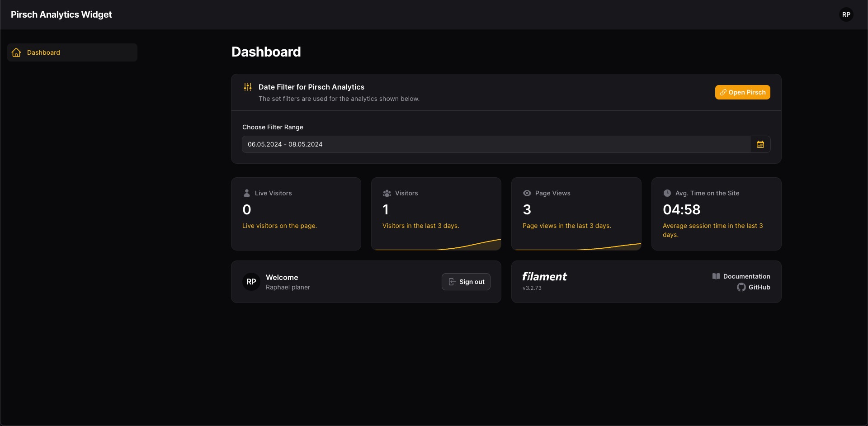Open the calendar date picker icon

(760, 144)
